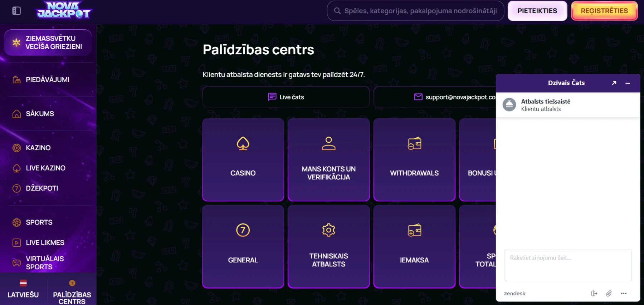The height and width of the screenshot is (305, 644).
Task: Open Live čats support option
Action: 286,97
